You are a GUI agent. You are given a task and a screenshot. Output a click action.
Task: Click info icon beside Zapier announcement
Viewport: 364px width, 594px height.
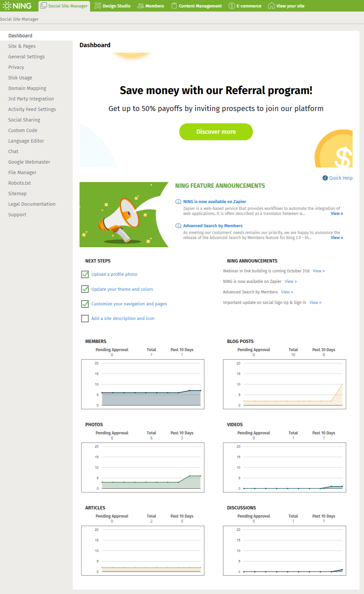(178, 202)
